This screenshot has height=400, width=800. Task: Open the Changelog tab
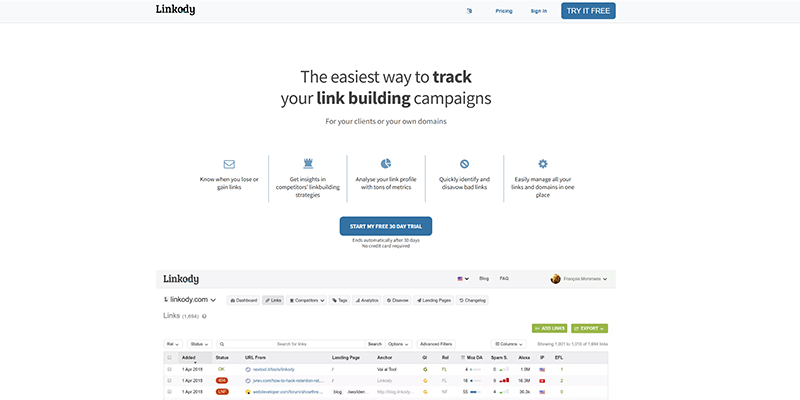472,301
